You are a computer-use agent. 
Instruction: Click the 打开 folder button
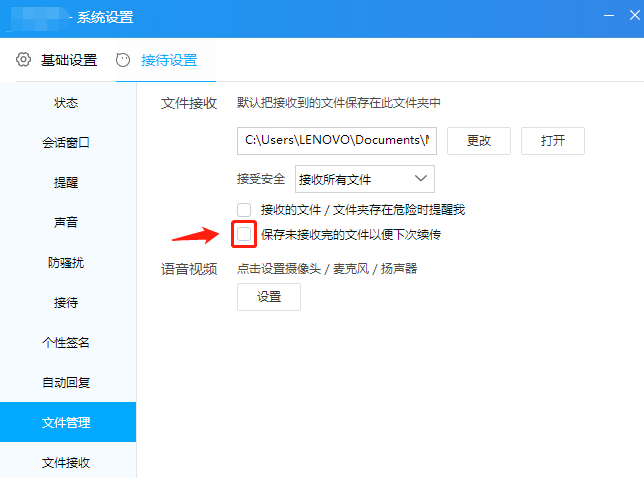(x=553, y=141)
